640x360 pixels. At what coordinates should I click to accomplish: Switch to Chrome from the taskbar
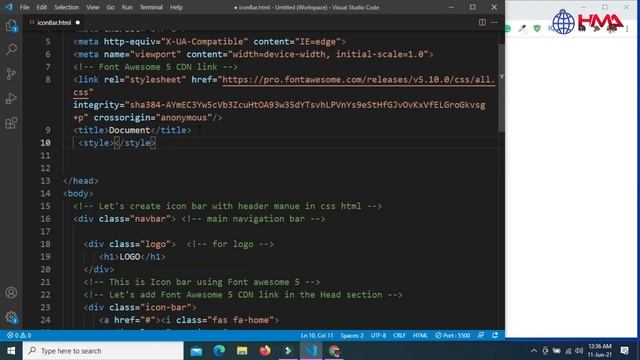[334, 351]
